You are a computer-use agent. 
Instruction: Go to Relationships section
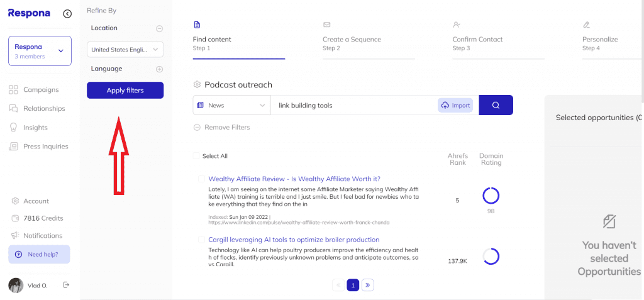44,109
